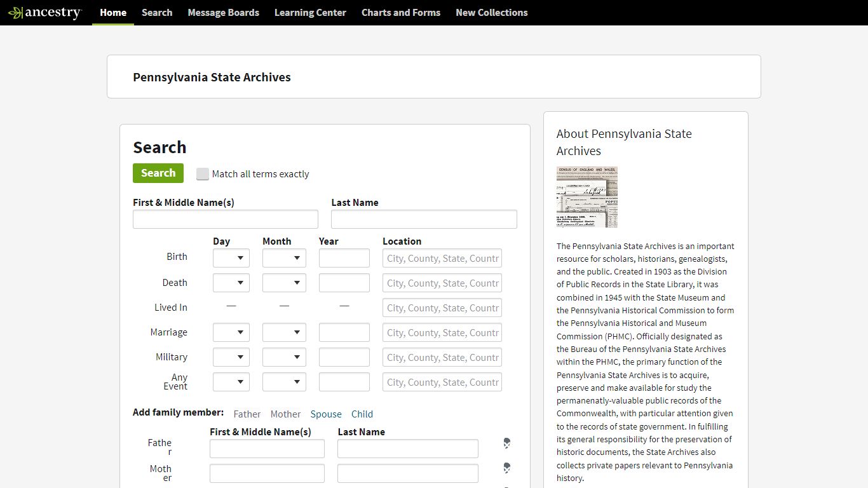Click the Death Location field

click(442, 283)
